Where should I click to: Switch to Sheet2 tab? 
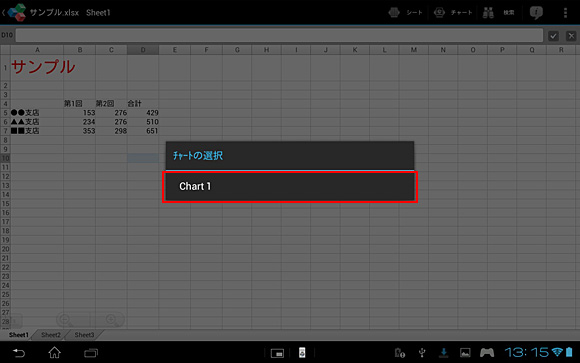tap(51, 335)
